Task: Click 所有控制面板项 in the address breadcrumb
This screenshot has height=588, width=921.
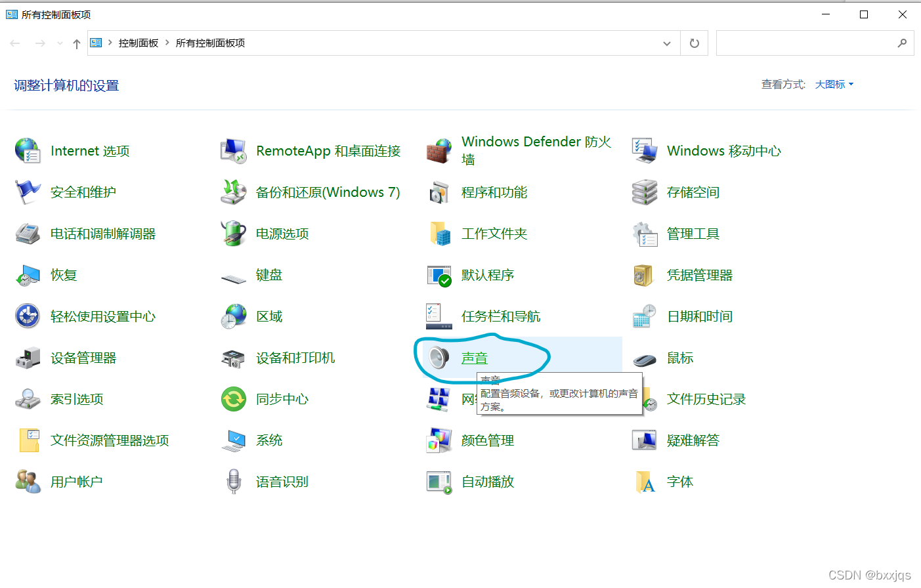Action: coord(210,43)
